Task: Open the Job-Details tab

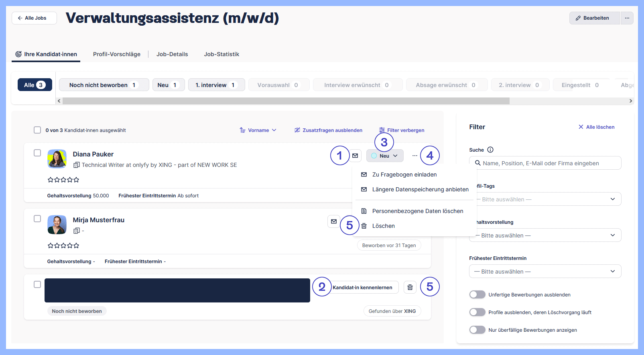Action: click(172, 54)
